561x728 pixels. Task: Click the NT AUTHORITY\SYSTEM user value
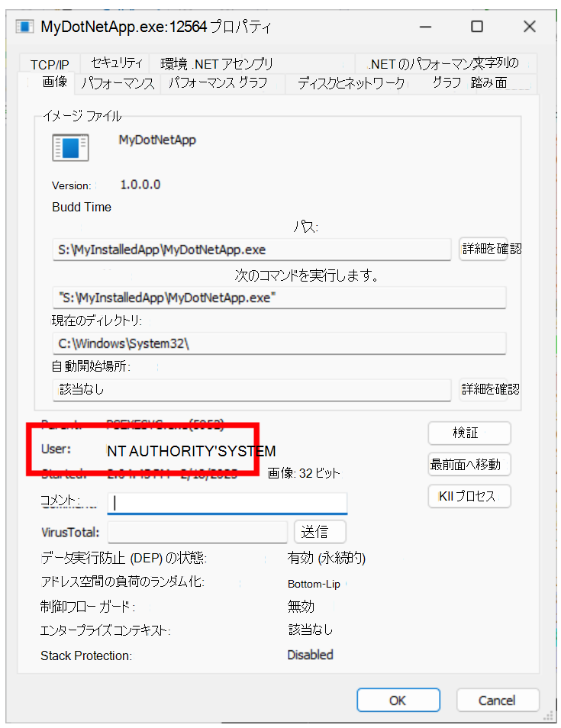click(192, 451)
